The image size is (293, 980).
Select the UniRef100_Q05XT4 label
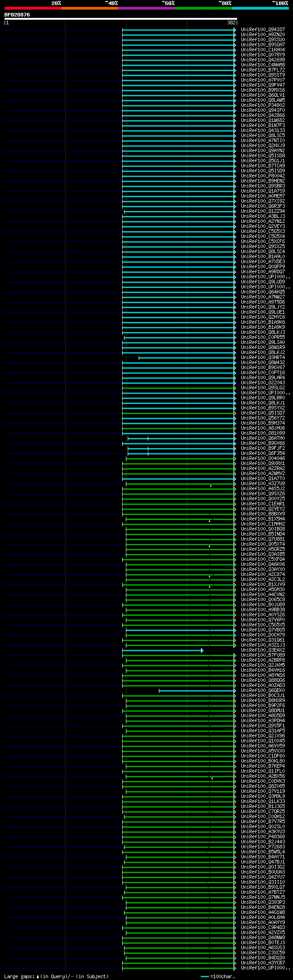click(x=263, y=544)
